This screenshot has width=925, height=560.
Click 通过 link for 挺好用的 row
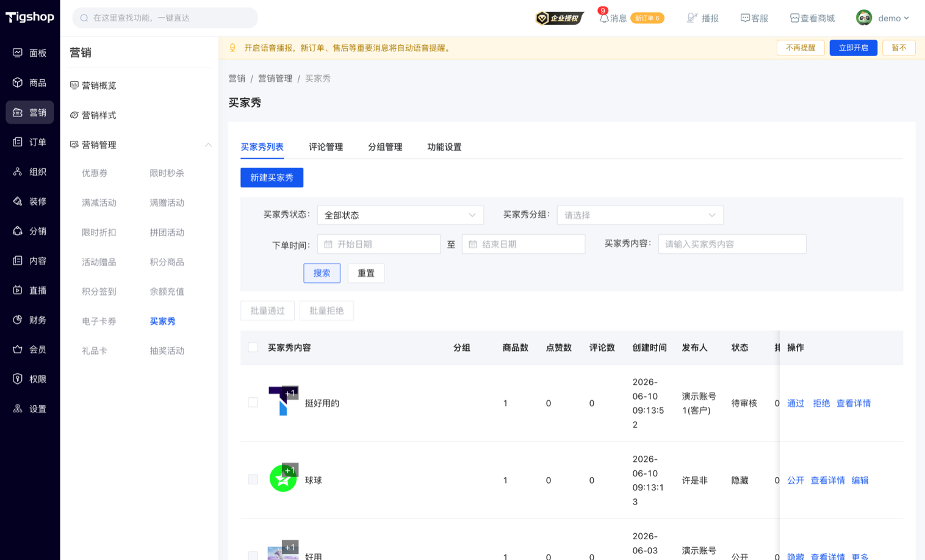[796, 403]
